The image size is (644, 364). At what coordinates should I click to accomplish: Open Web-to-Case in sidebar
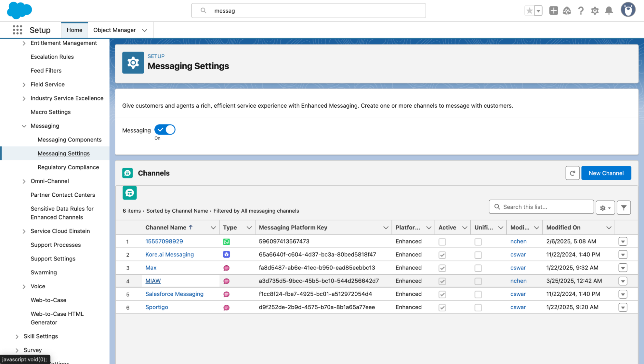pos(48,300)
